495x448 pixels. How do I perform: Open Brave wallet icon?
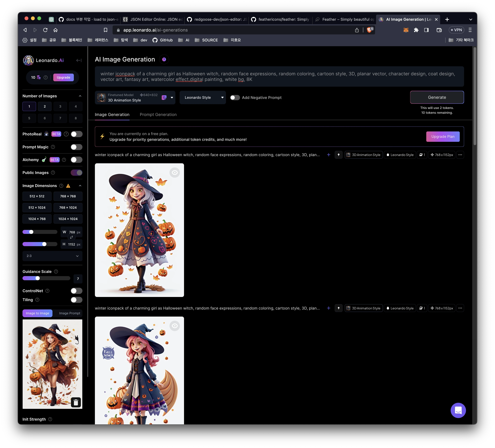pyautogui.click(x=439, y=30)
